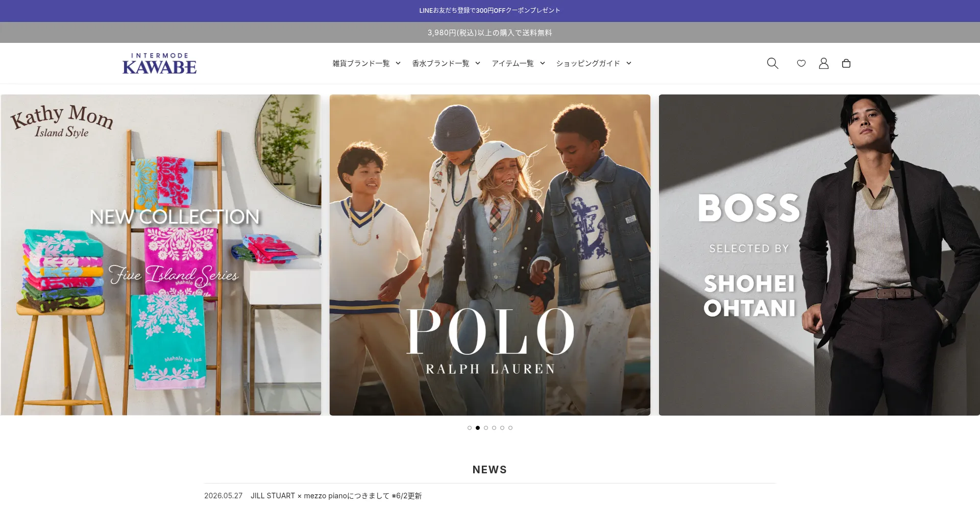Switch to fifth carousel slide dot
This screenshot has height=507, width=980.
point(502,428)
